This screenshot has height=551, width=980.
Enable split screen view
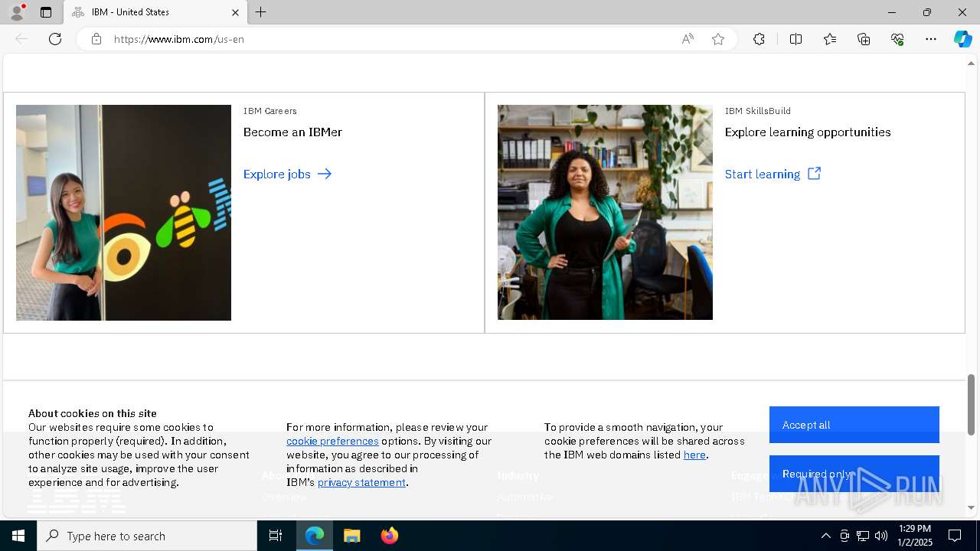795,39
